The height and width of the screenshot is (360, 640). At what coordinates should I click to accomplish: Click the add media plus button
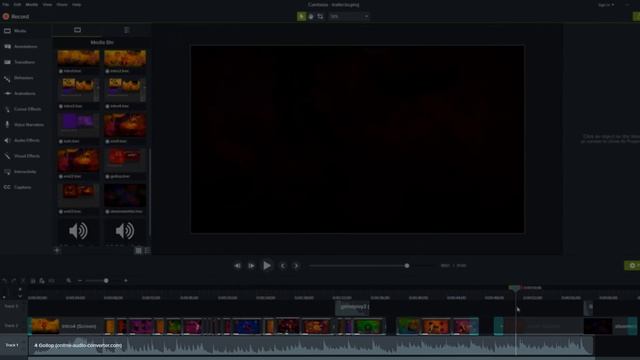pos(57,250)
